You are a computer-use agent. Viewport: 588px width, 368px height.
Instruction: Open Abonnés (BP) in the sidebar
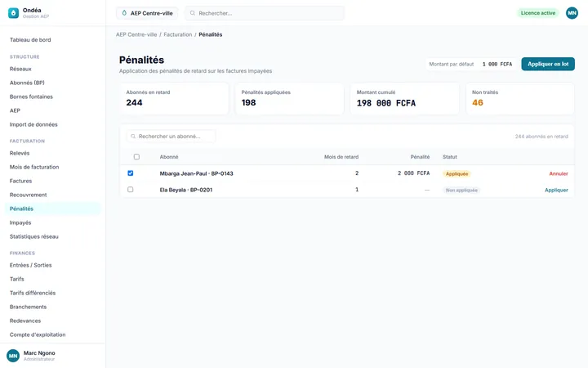(27, 83)
